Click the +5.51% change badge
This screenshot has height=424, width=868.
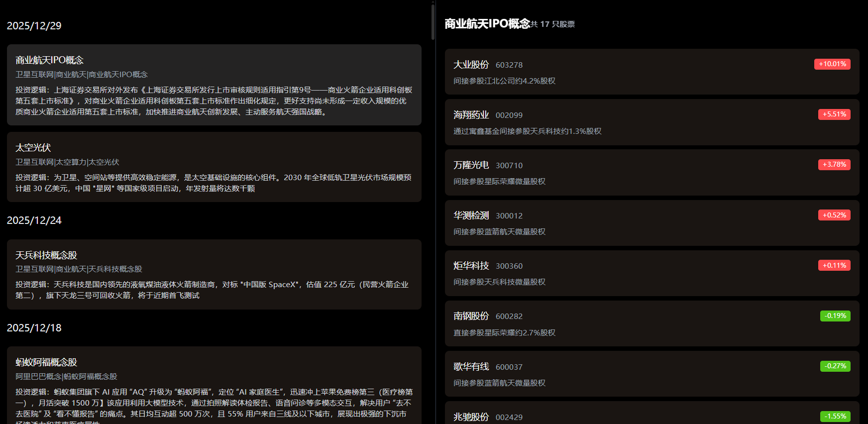click(x=834, y=114)
